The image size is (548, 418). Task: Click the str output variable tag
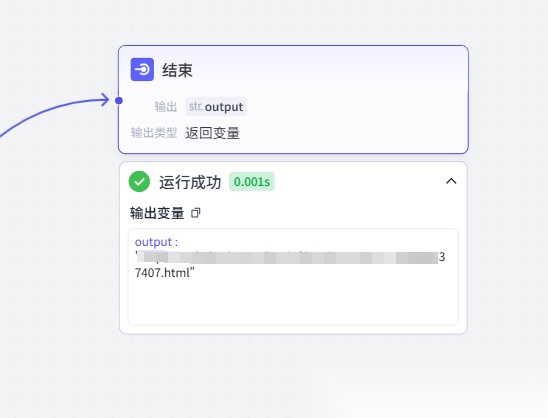click(216, 106)
